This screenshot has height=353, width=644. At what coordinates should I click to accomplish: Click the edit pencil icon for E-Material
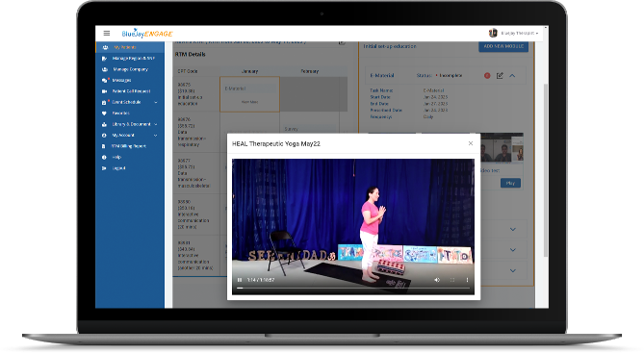(500, 76)
